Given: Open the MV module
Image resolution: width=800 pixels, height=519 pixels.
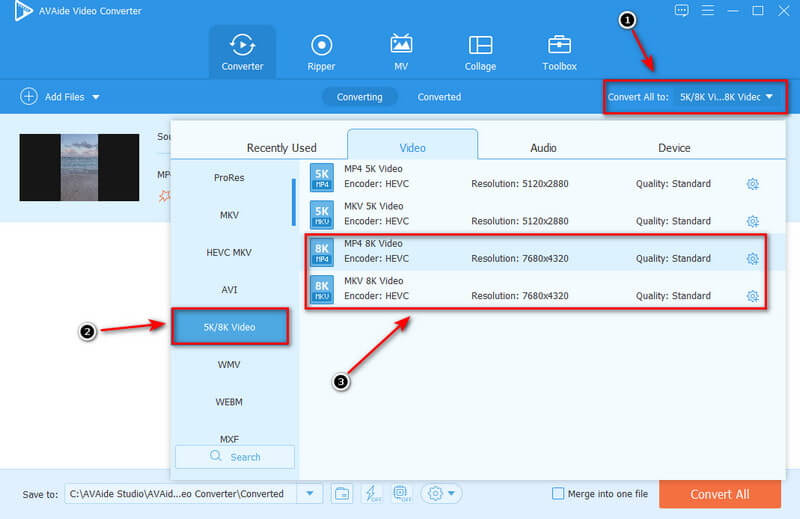Looking at the screenshot, I should click(401, 52).
